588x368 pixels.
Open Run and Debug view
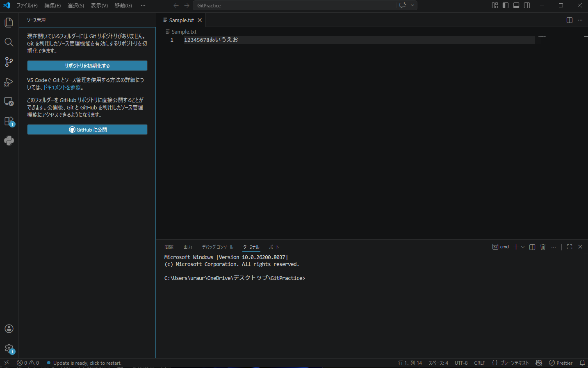(9, 82)
